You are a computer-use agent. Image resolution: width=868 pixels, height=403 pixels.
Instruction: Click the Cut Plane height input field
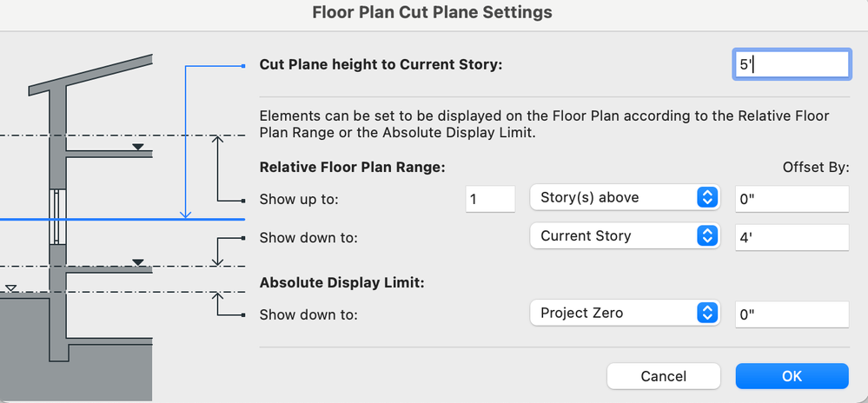click(x=791, y=64)
